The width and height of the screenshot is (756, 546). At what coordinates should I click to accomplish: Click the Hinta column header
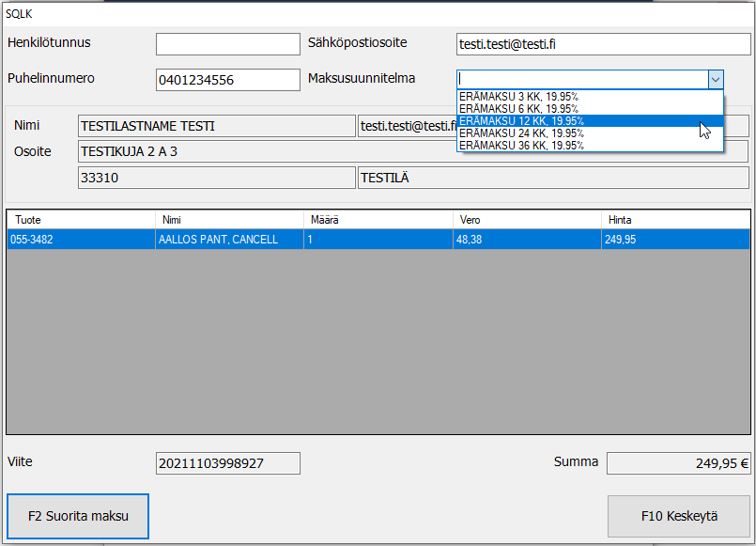coord(676,220)
